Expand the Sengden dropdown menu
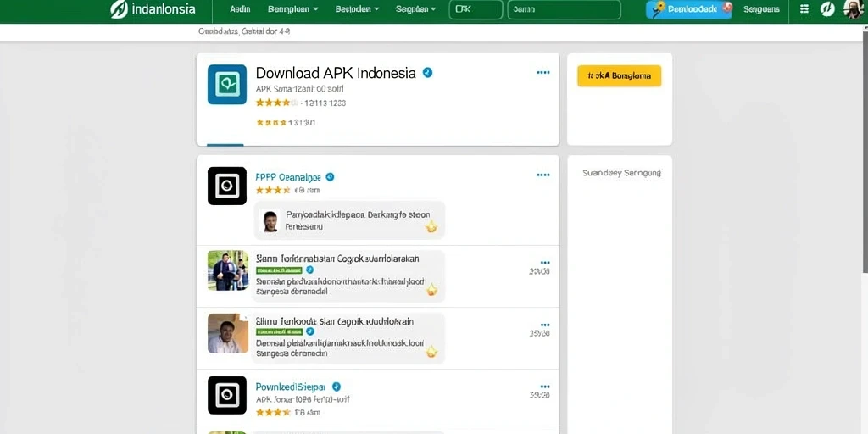 click(415, 9)
